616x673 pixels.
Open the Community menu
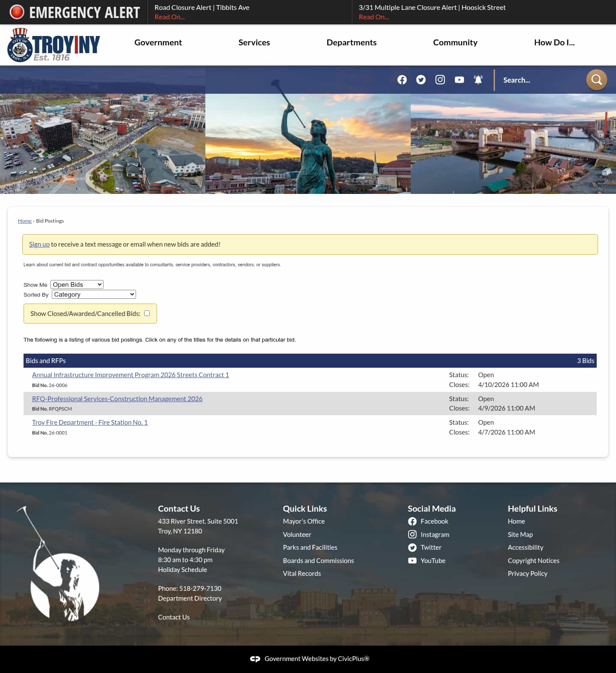click(x=455, y=42)
